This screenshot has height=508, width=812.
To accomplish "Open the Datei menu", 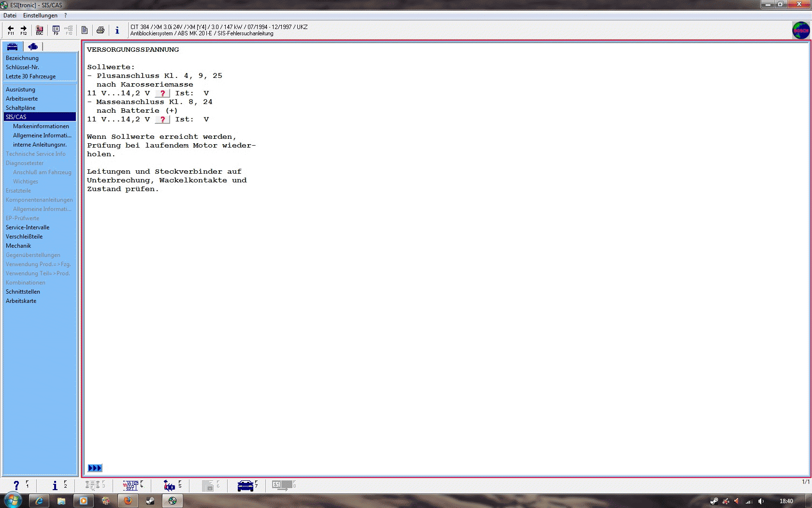I will pyautogui.click(x=10, y=15).
